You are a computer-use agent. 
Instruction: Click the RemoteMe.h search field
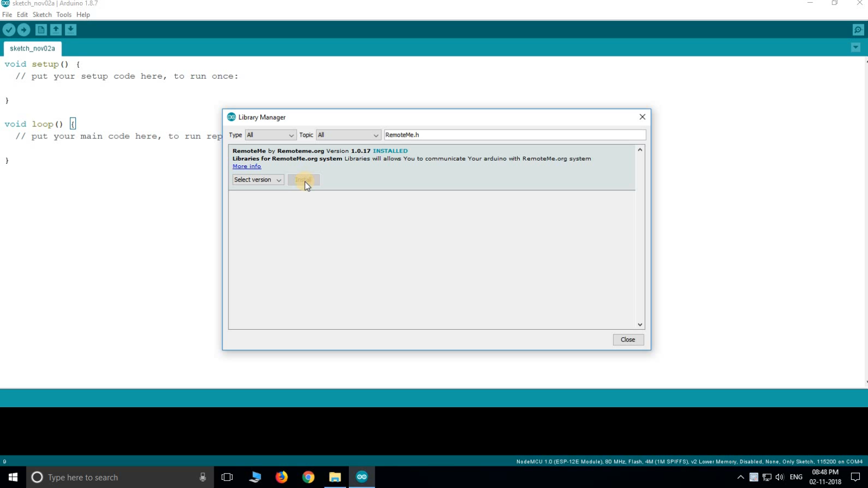pyautogui.click(x=514, y=134)
